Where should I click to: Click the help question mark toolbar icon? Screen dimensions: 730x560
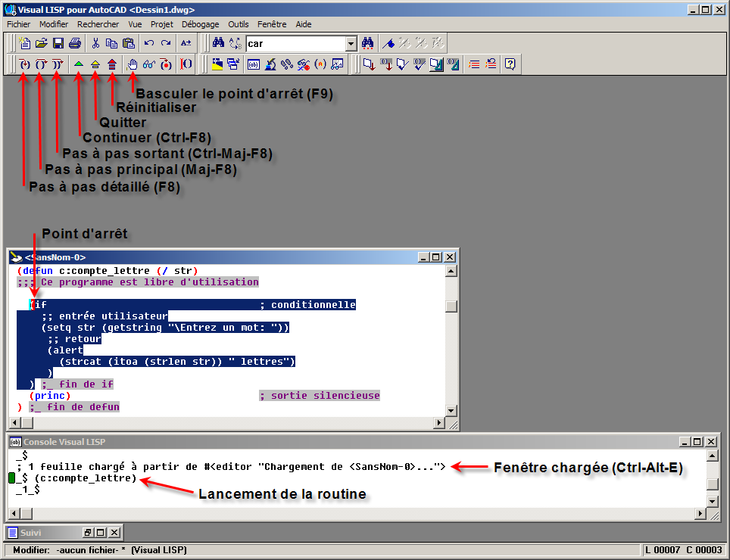pyautogui.click(x=510, y=64)
